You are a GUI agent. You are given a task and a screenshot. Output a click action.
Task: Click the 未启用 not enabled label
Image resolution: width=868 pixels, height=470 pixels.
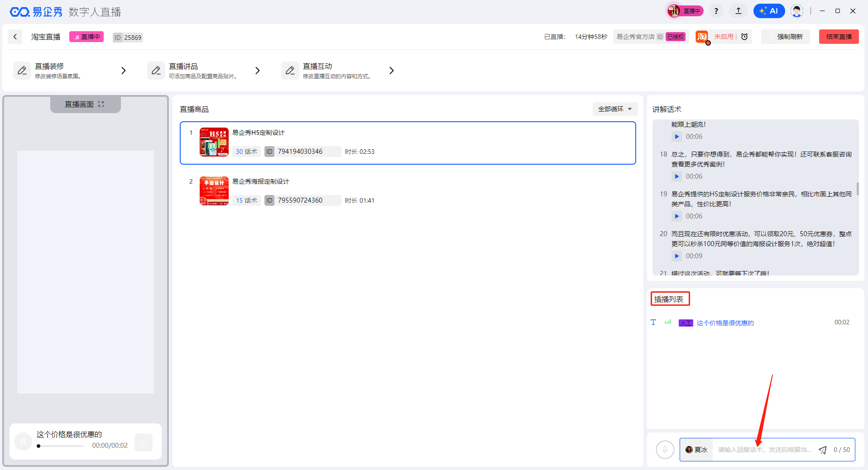[x=724, y=37]
